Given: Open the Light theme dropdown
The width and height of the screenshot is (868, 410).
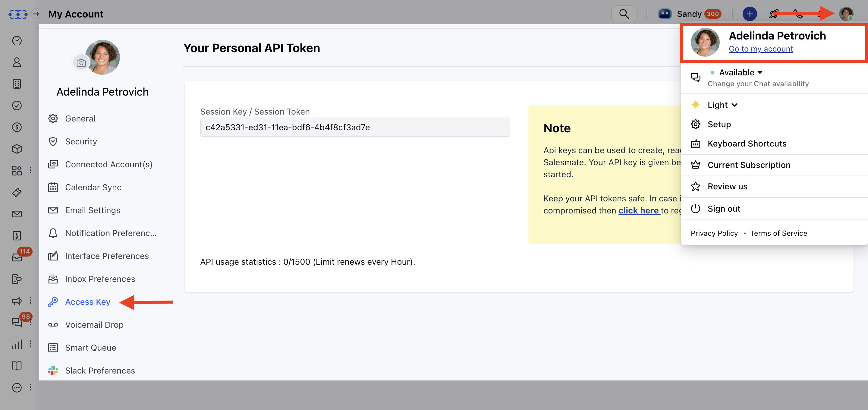Looking at the screenshot, I should 722,105.
